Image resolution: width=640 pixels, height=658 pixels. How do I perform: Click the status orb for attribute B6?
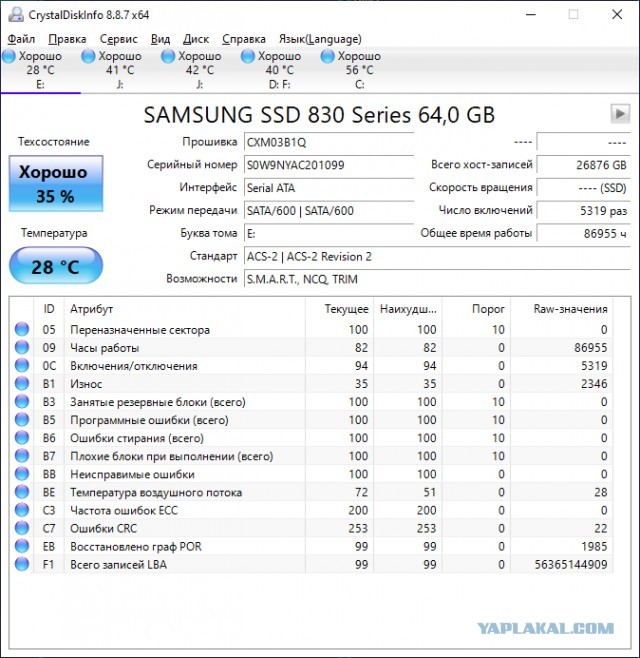click(x=22, y=438)
